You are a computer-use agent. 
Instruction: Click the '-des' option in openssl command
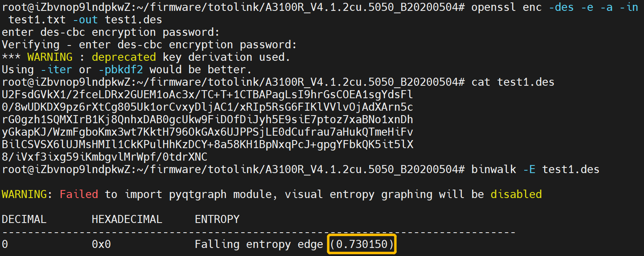[561, 7]
